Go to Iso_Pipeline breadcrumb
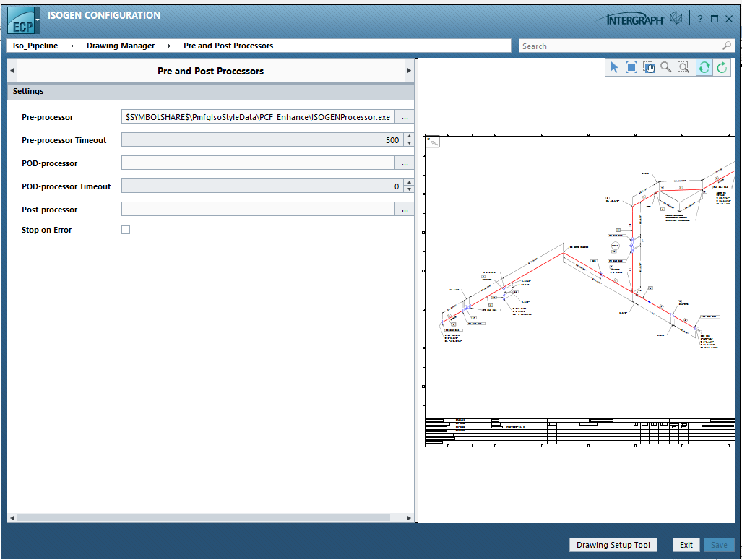Screen dimensions: 742x560 pyautogui.click(x=35, y=46)
